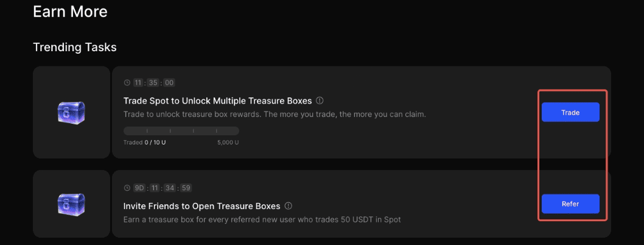Click the "Traded 0 / 10 U" label
The image size is (644, 245).
point(144,143)
